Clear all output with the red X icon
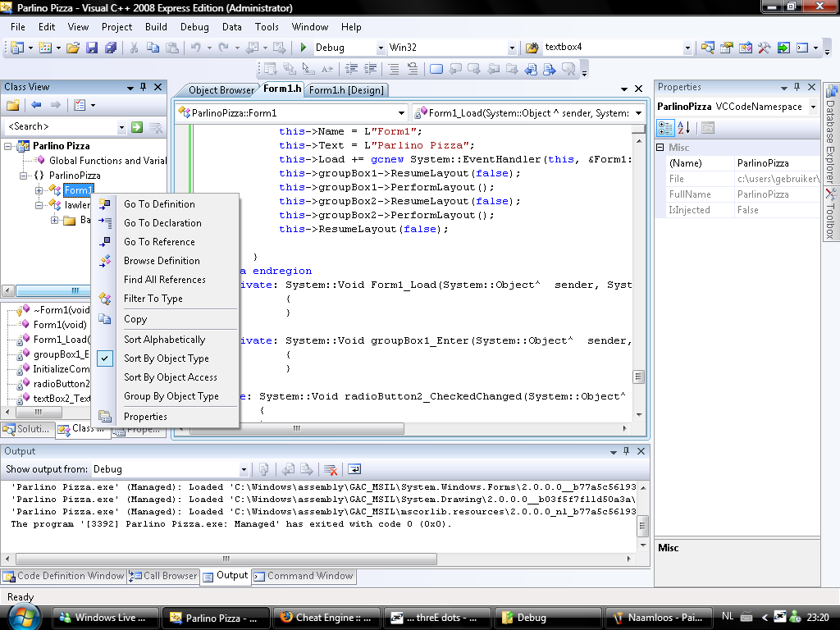Image resolution: width=840 pixels, height=630 pixels. [331, 469]
